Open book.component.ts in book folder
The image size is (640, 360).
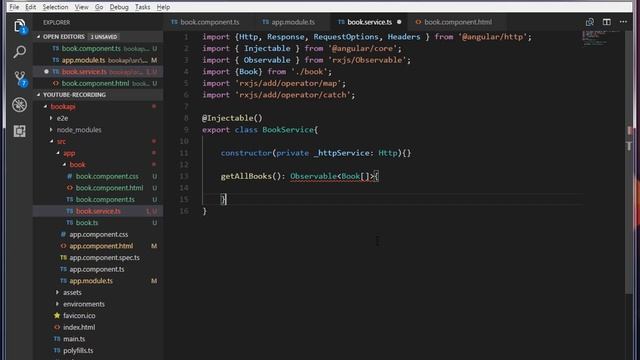[98, 199]
